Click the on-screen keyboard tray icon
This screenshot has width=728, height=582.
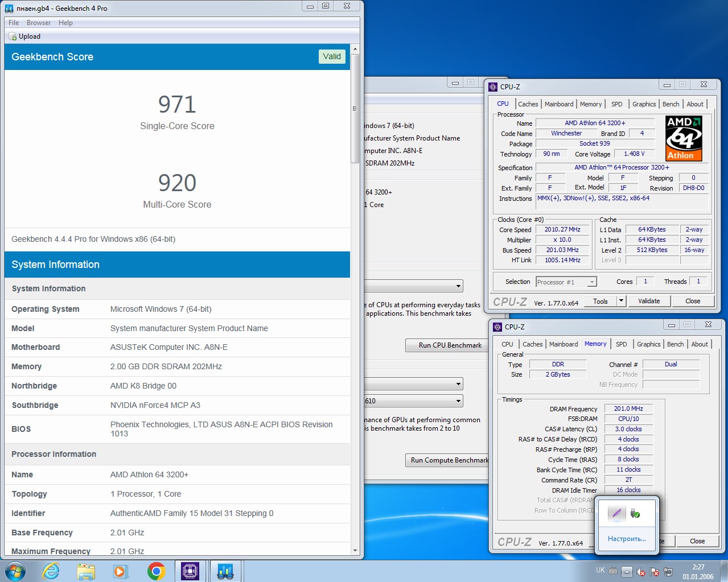[613, 571]
